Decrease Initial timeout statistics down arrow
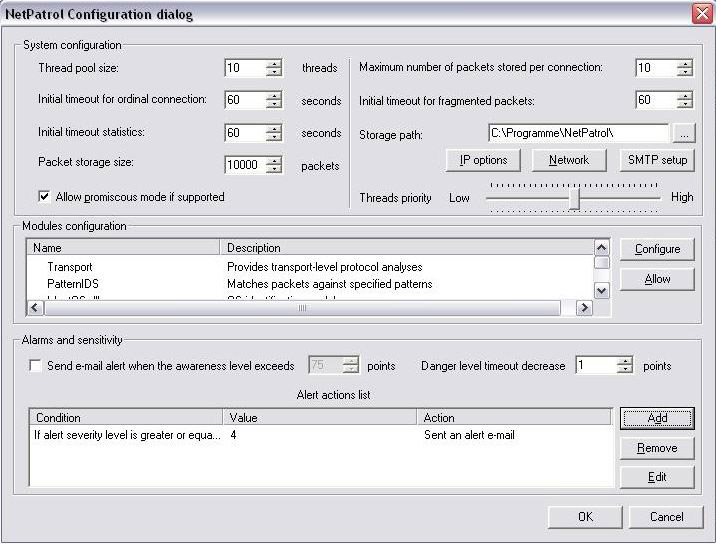 point(274,137)
